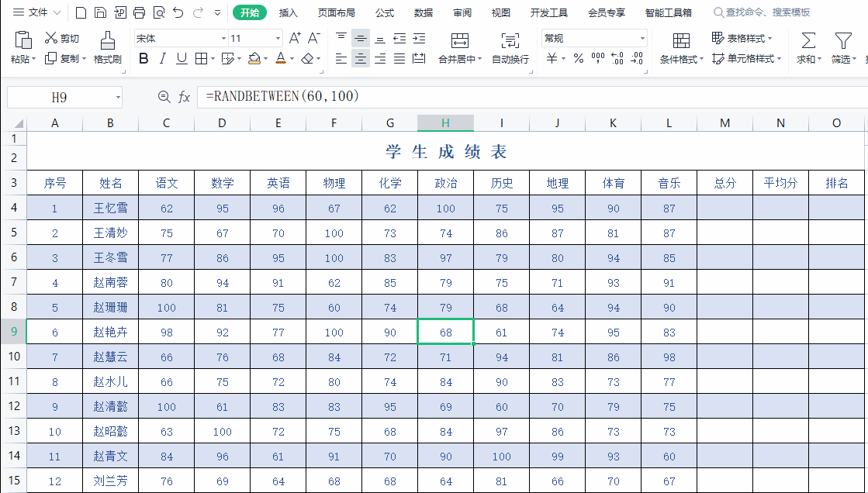Switch to the 开发工具 tab
The width and height of the screenshot is (868, 493).
point(549,12)
